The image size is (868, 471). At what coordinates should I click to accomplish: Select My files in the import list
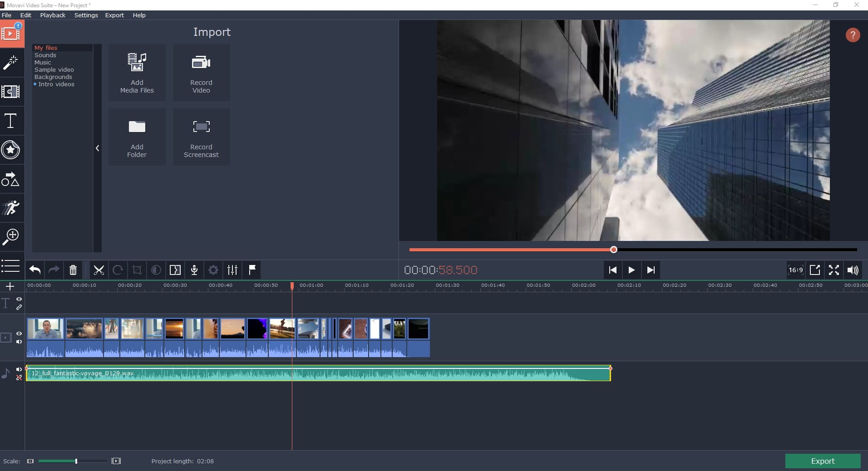(46, 48)
